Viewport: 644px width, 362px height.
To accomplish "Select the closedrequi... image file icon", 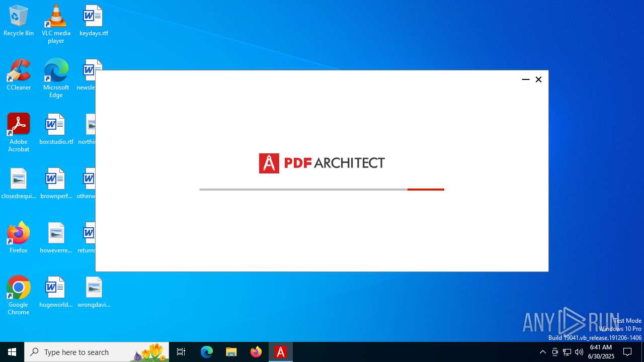I will pos(19,184).
